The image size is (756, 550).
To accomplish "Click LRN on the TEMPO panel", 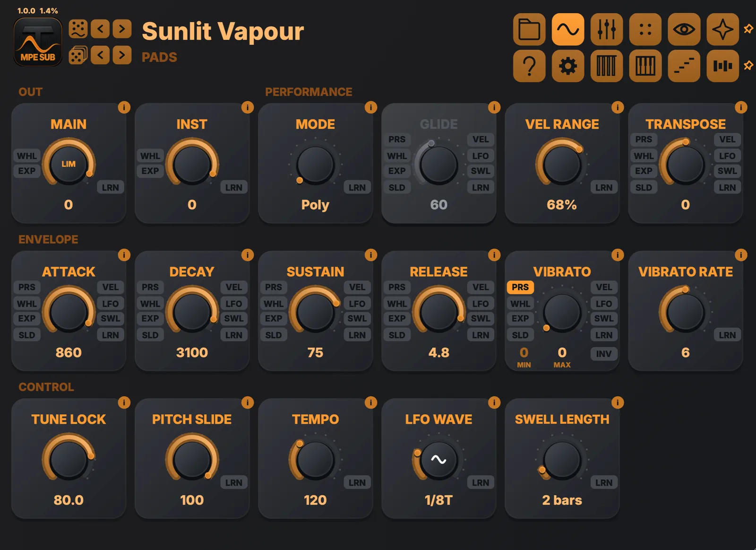I will point(357,482).
